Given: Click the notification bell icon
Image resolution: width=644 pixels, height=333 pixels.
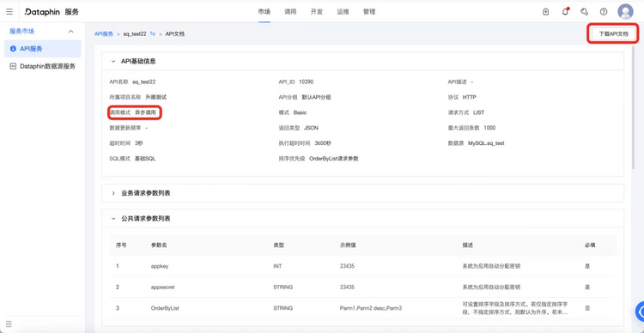Looking at the screenshot, I should 566,11.
